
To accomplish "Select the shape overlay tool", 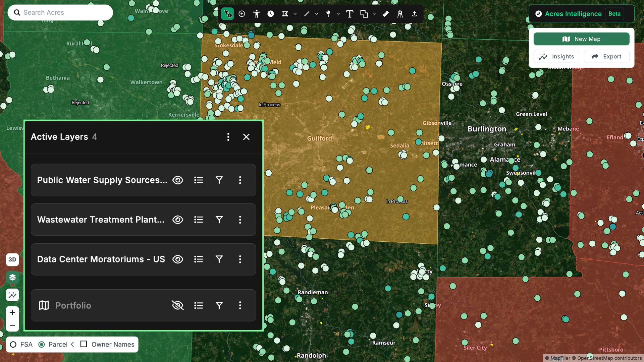I will (x=364, y=14).
